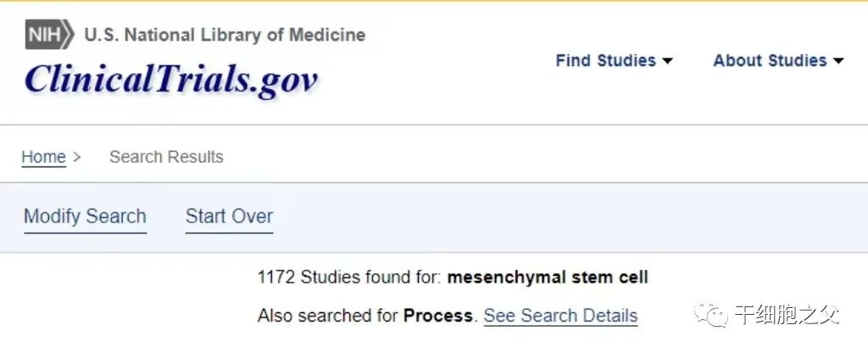Open the About Studies menu label
Screen dimensions: 868x353
(x=770, y=60)
